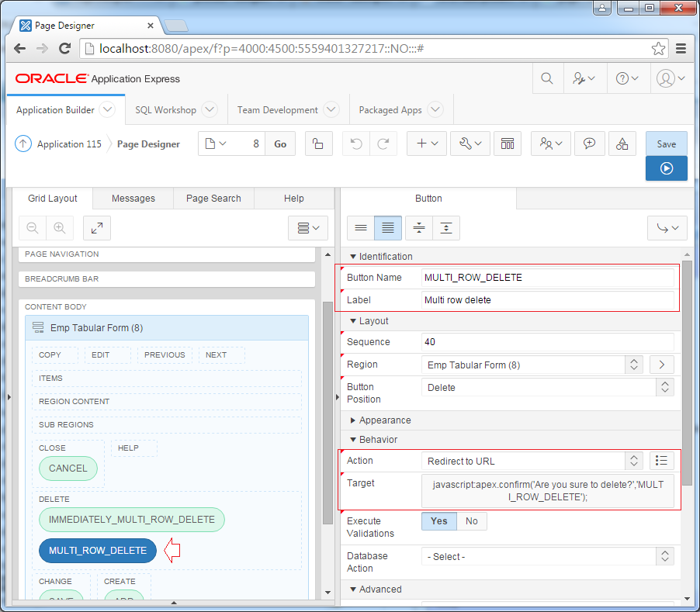Open the administration menu icon

click(x=584, y=78)
